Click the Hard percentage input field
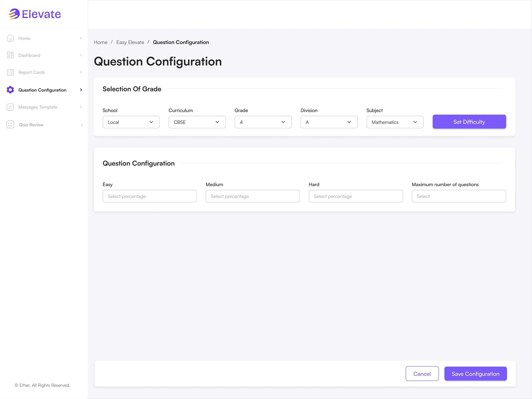 pyautogui.click(x=356, y=196)
